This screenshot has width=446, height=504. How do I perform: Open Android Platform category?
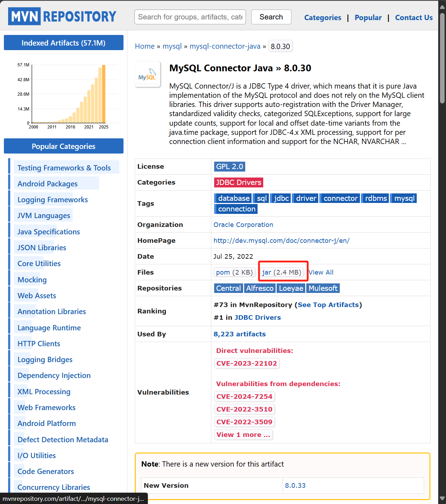tap(47, 424)
